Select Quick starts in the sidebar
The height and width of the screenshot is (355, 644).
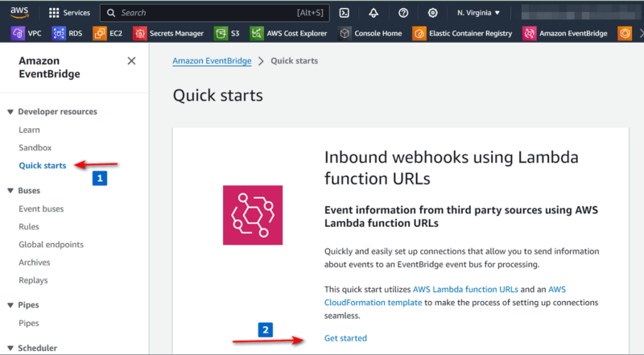tap(43, 165)
